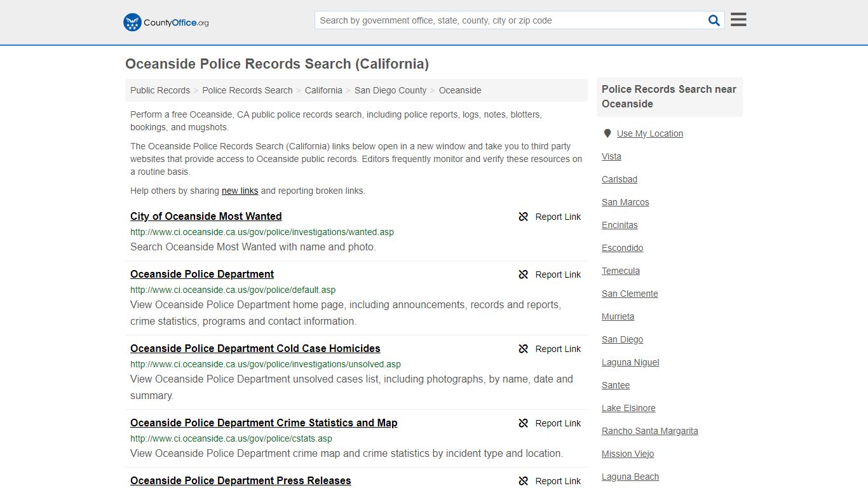
Task: Follow the new links hyperlink
Action: [240, 191]
